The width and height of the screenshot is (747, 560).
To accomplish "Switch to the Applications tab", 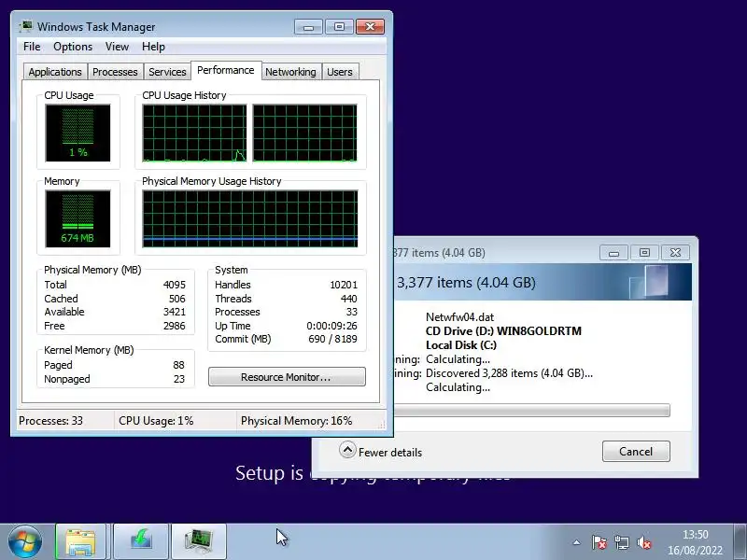I will [x=55, y=72].
